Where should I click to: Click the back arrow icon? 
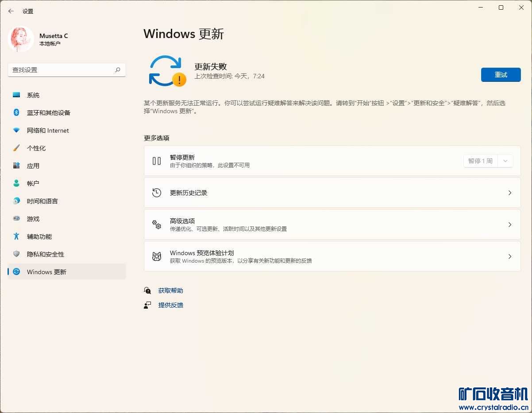pyautogui.click(x=11, y=11)
